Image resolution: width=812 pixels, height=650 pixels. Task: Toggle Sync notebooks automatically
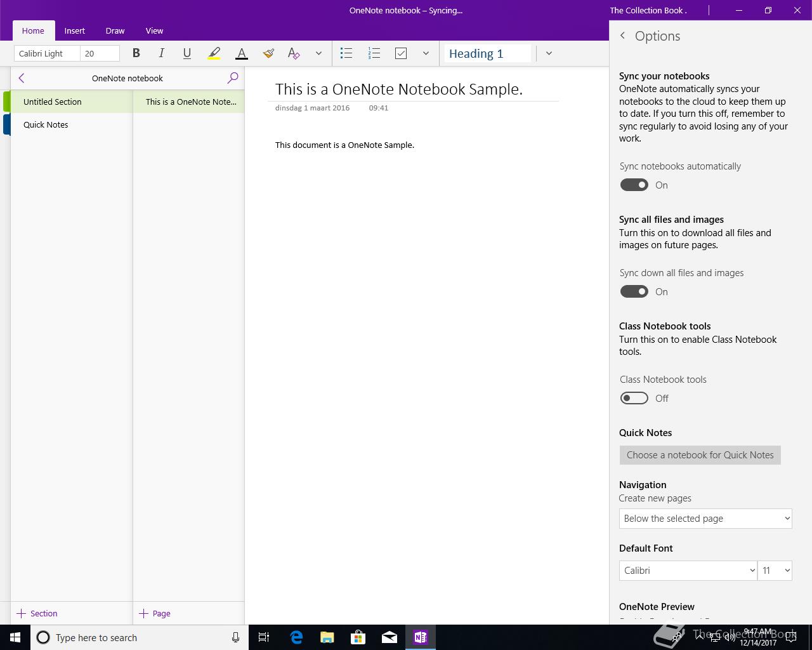634,185
